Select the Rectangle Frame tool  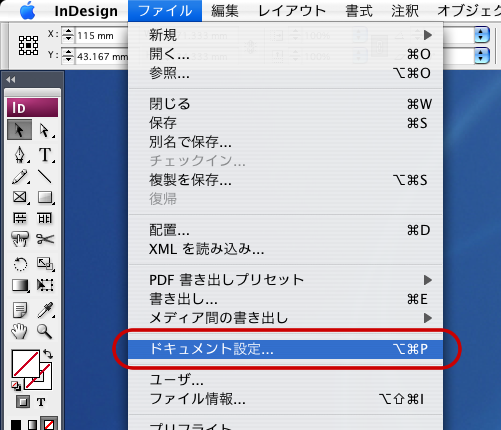click(20, 197)
